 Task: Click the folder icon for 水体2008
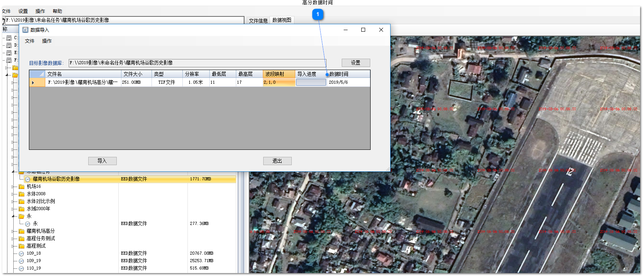pyautogui.click(x=22, y=194)
